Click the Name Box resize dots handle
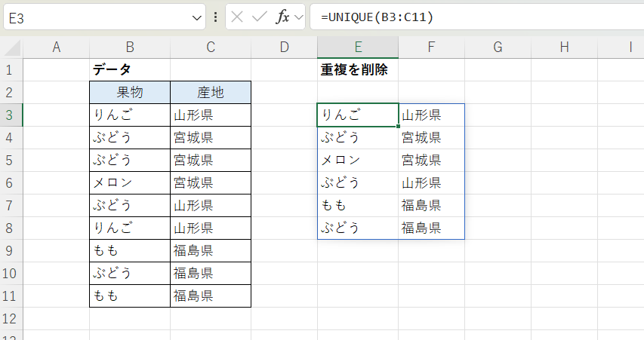 click(x=216, y=17)
